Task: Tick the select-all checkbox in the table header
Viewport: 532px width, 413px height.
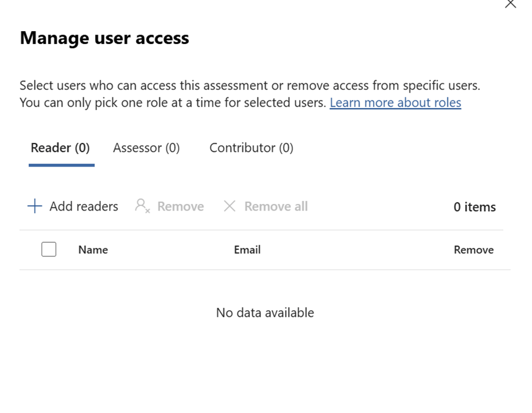Action: point(49,250)
